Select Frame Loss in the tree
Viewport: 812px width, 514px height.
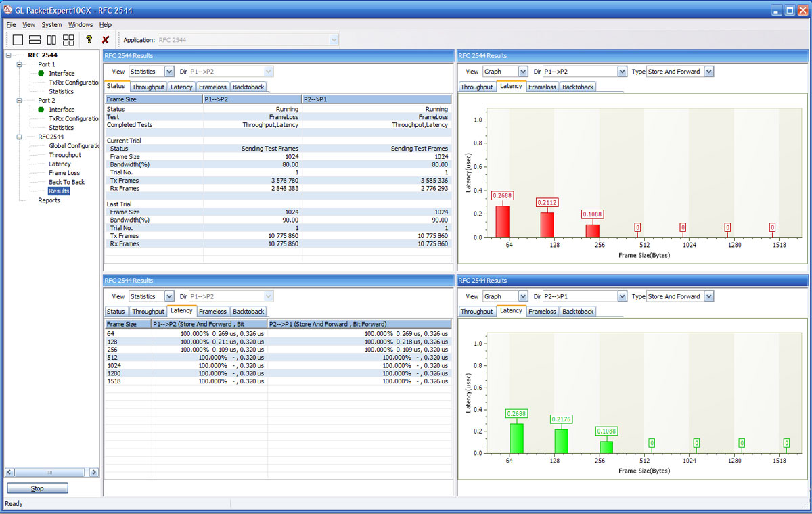point(64,173)
